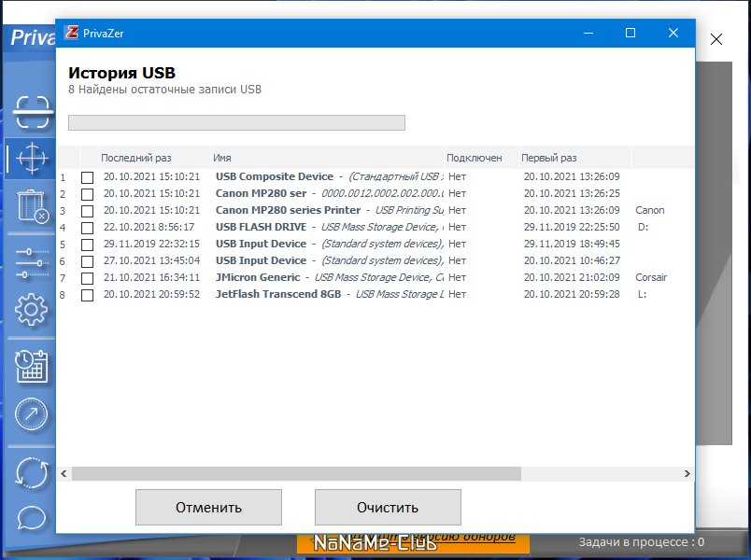The width and height of the screenshot is (751, 560).
Task: Click the scroll left arrow
Action: click(x=64, y=473)
